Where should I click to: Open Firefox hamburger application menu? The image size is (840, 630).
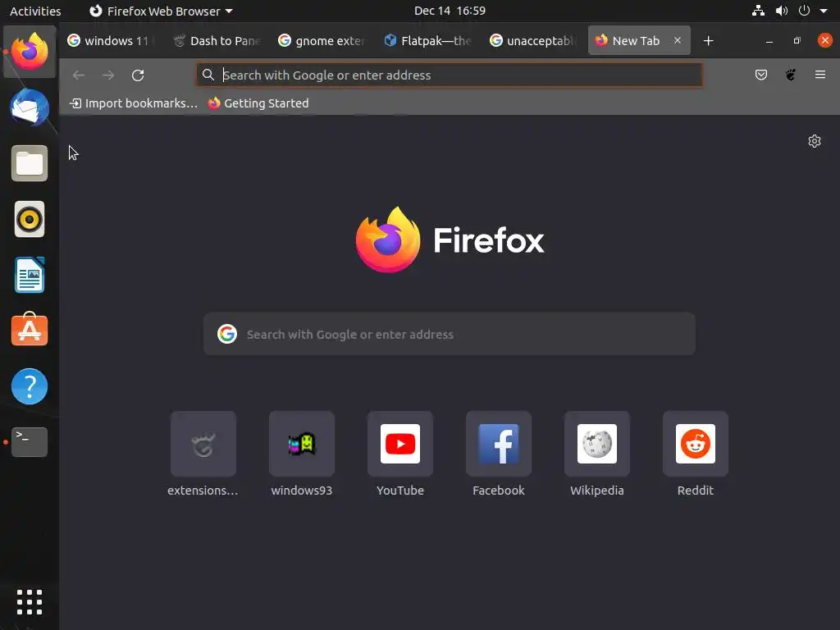819,75
